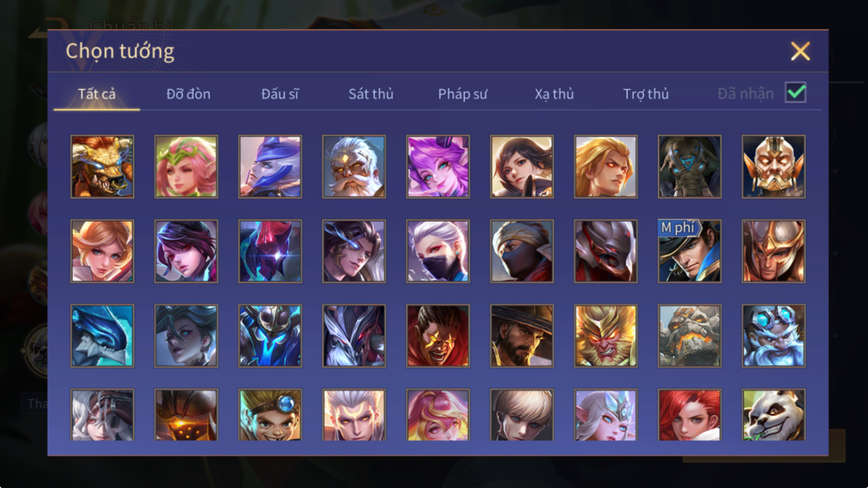868x488 pixels.
Task: Select the masked silver-haired ninja hero
Action: 438,251
